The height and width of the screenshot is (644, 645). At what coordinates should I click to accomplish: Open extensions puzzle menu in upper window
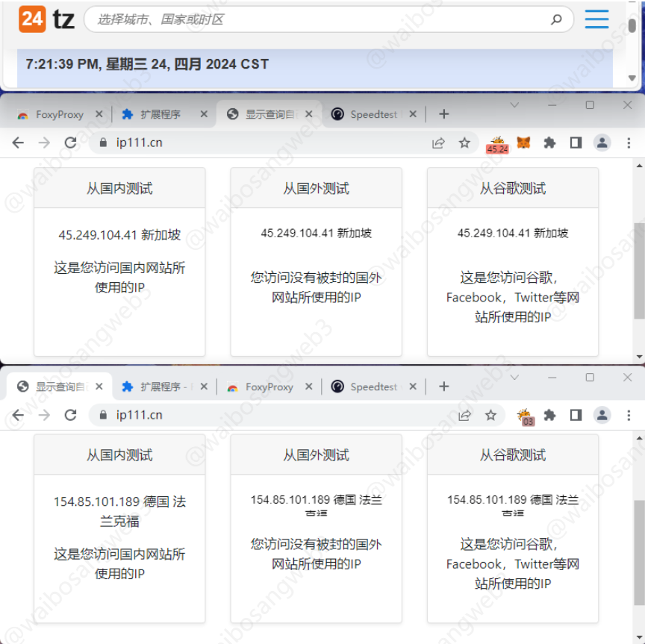[x=549, y=143]
